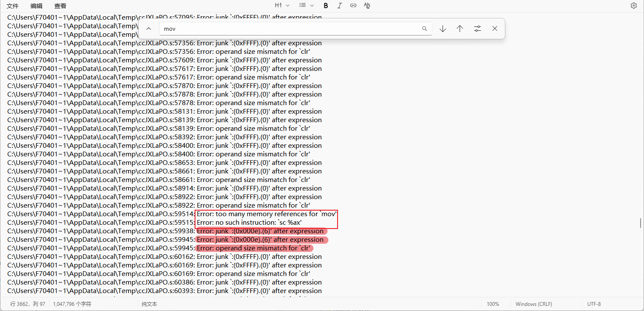
Task: Toggle italic formatting
Action: 339,6
